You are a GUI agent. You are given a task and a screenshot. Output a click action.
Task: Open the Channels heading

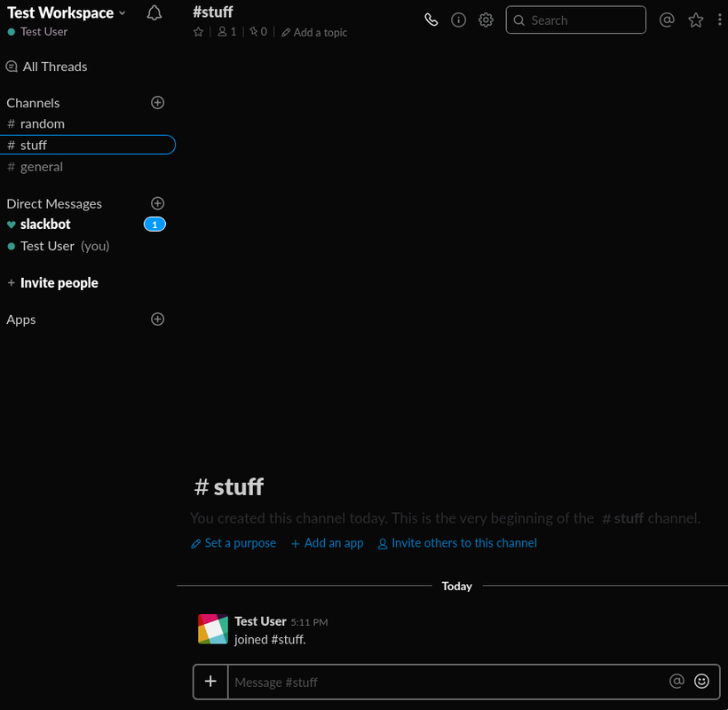point(33,103)
